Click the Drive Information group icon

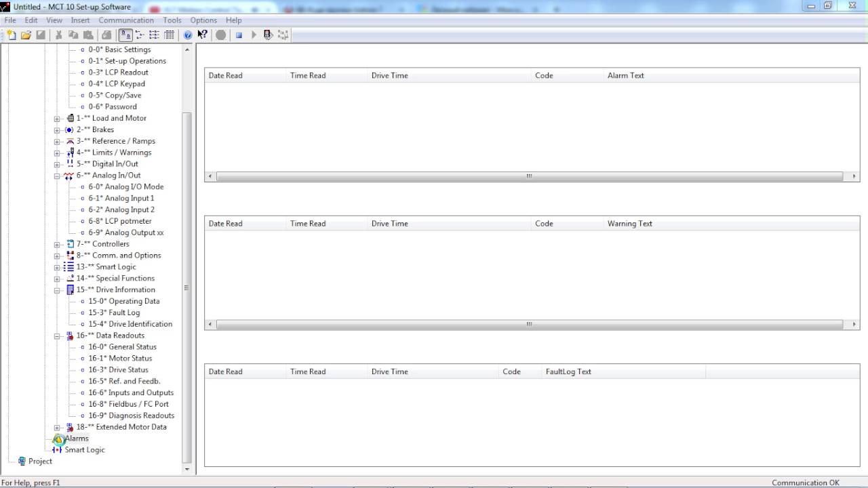70,289
